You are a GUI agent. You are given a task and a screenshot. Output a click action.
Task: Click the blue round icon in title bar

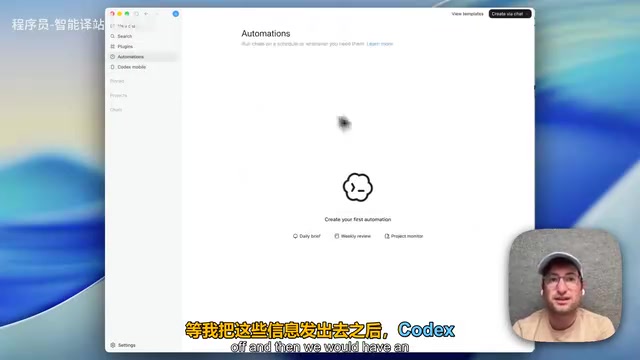(176, 14)
